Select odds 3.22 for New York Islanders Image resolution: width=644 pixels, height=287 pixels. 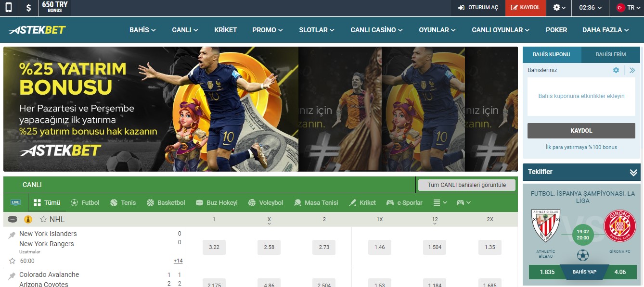coord(214,247)
